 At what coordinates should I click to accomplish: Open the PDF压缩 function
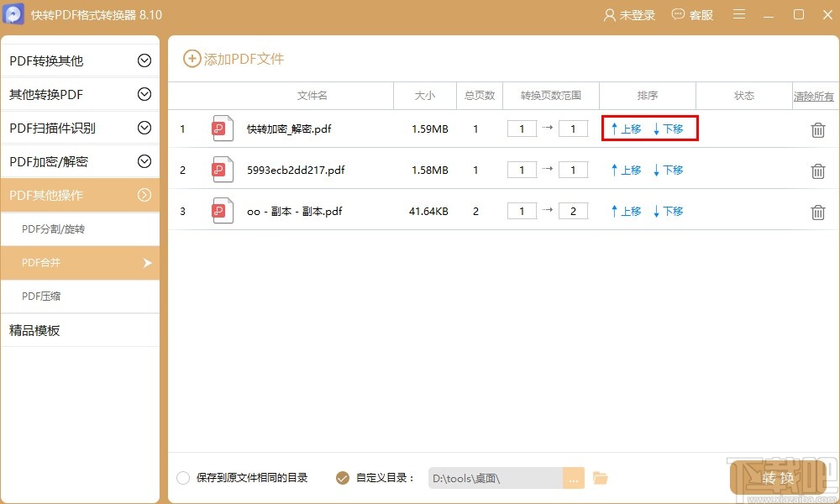(x=81, y=297)
